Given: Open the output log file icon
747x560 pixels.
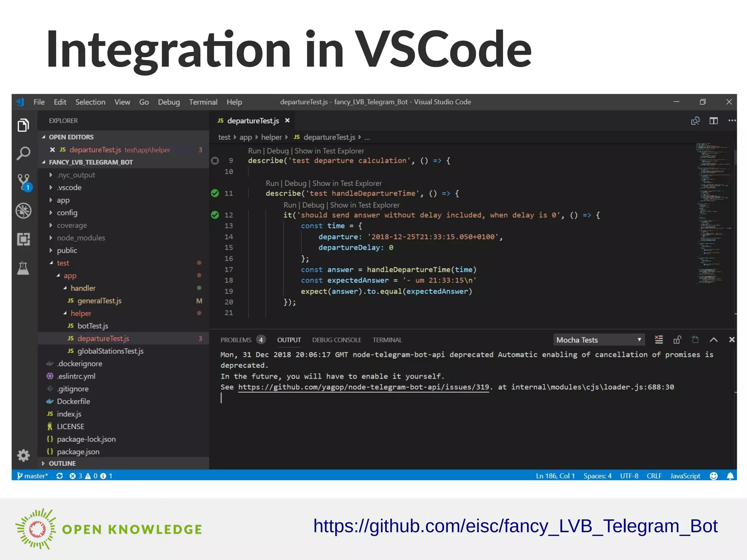Looking at the screenshot, I should tap(695, 340).
